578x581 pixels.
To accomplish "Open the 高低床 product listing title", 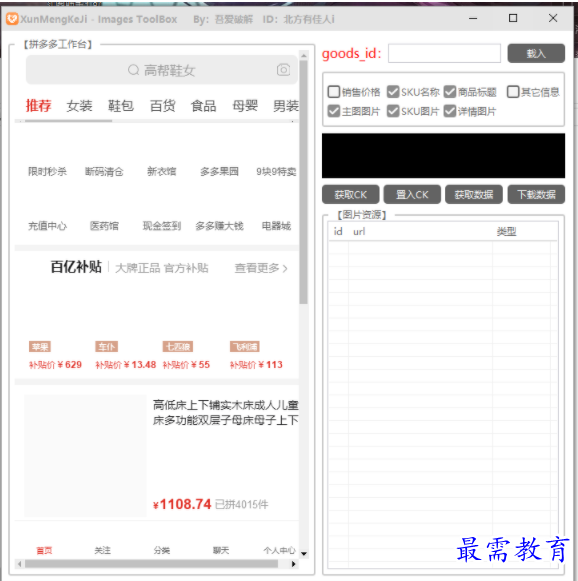I will point(226,412).
